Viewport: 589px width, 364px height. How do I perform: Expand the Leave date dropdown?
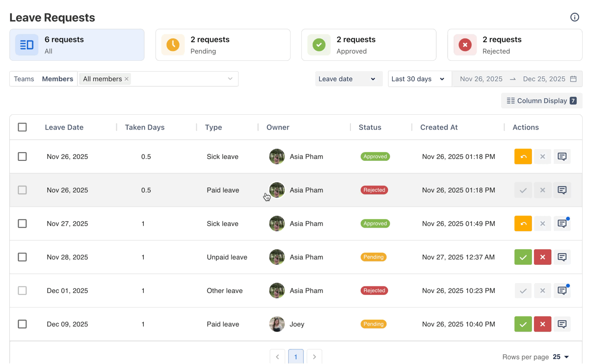347,79
